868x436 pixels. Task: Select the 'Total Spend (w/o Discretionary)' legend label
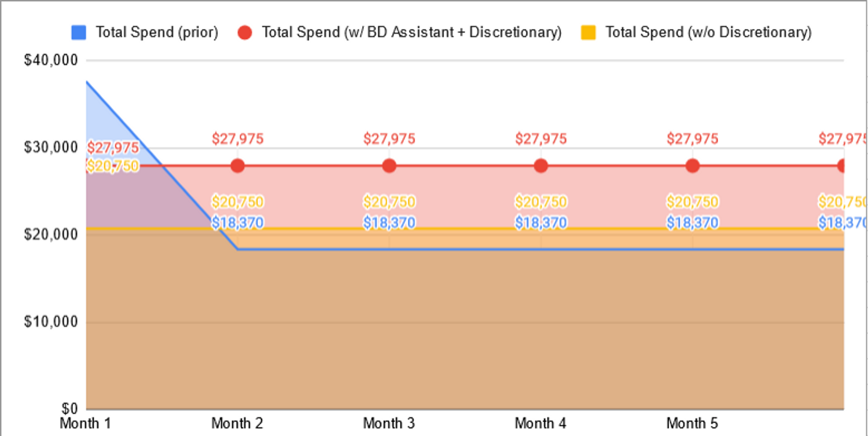708,32
